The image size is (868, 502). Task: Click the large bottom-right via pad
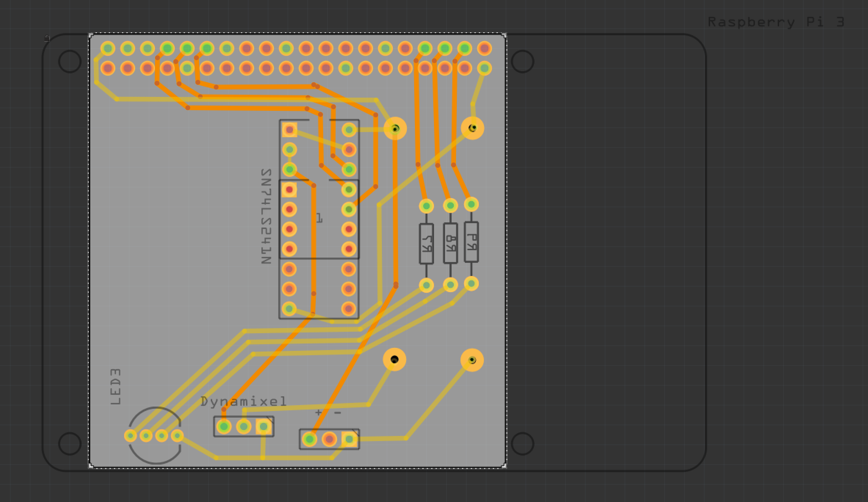pos(472,360)
